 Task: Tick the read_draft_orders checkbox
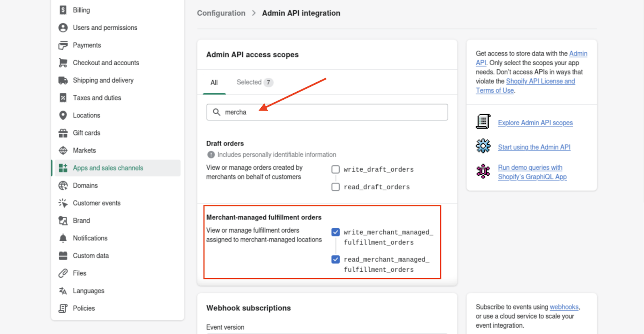coord(335,187)
